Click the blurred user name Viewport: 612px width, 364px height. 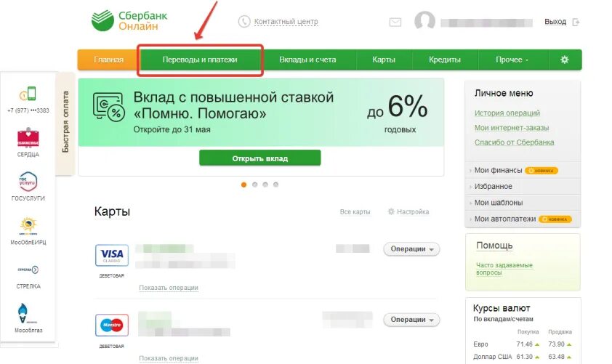(x=487, y=23)
